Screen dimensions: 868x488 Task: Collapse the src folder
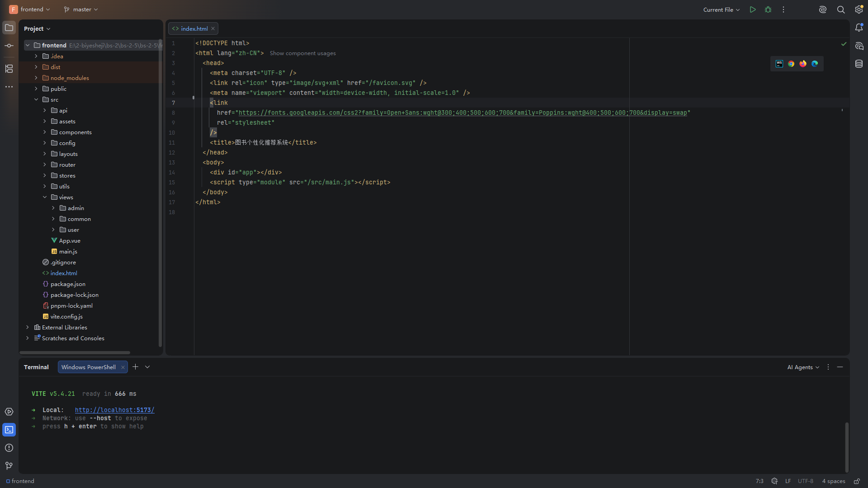[x=36, y=99]
